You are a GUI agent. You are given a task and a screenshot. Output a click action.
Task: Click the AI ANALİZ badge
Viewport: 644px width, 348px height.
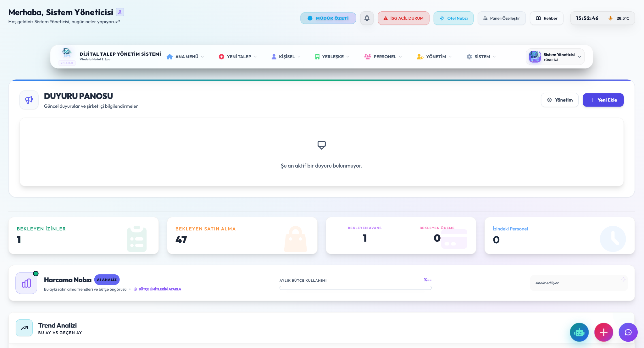pos(107,279)
